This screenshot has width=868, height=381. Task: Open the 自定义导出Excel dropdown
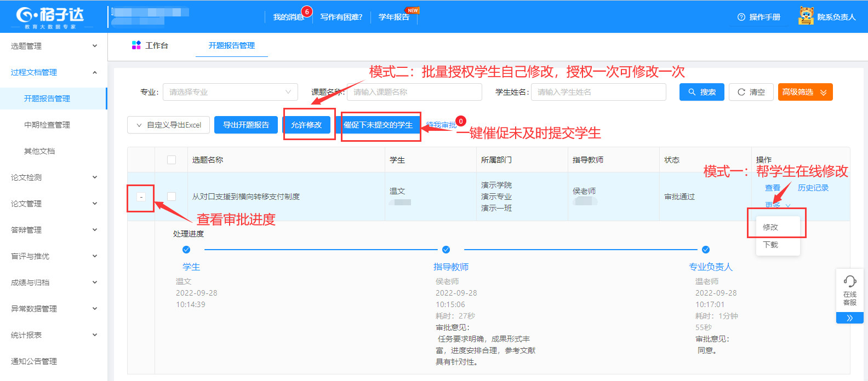169,125
